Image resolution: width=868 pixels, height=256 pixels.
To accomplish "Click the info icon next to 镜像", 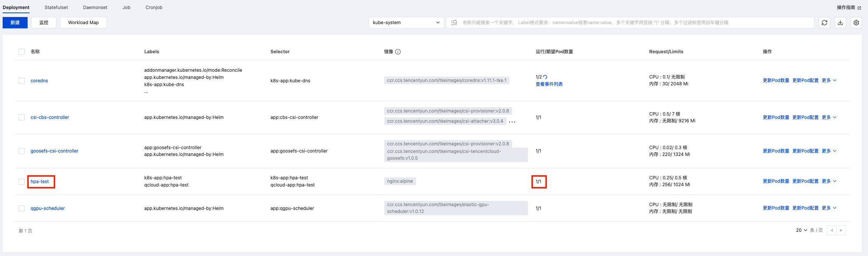I will (x=398, y=52).
